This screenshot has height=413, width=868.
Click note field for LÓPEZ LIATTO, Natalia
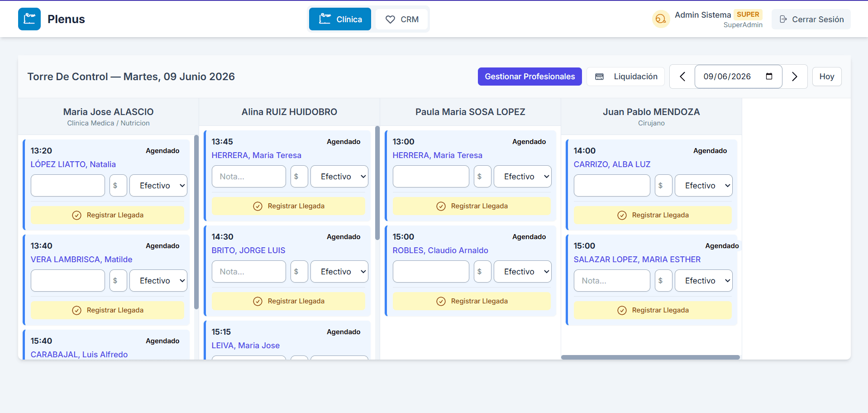click(68, 186)
